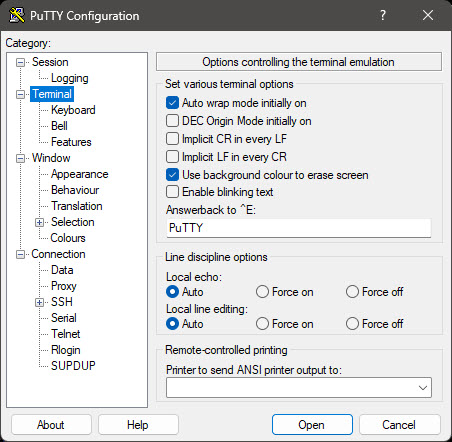Select Proxy under Connection
Screen dimensions: 452x442
click(x=64, y=286)
